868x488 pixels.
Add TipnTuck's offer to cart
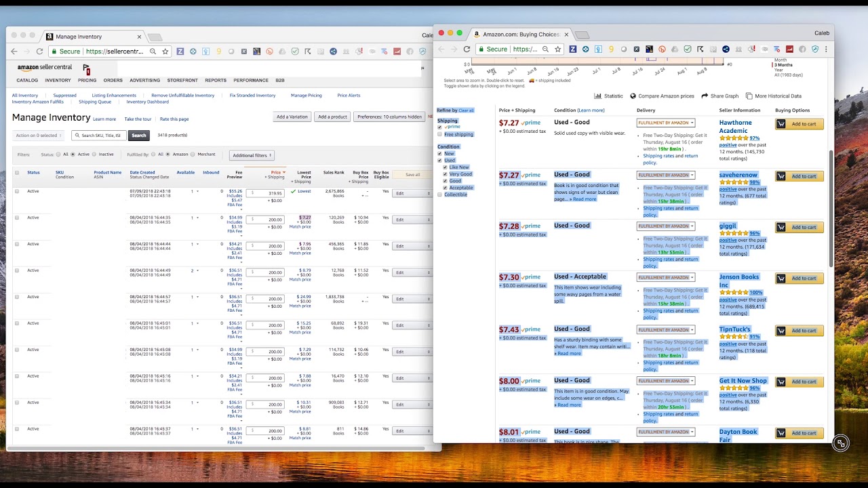tap(800, 331)
